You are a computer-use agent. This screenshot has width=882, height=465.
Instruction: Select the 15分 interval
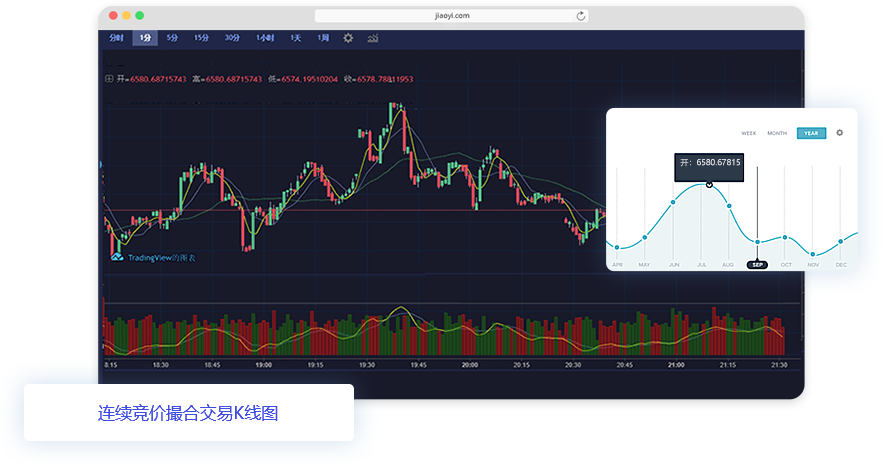pyautogui.click(x=201, y=38)
